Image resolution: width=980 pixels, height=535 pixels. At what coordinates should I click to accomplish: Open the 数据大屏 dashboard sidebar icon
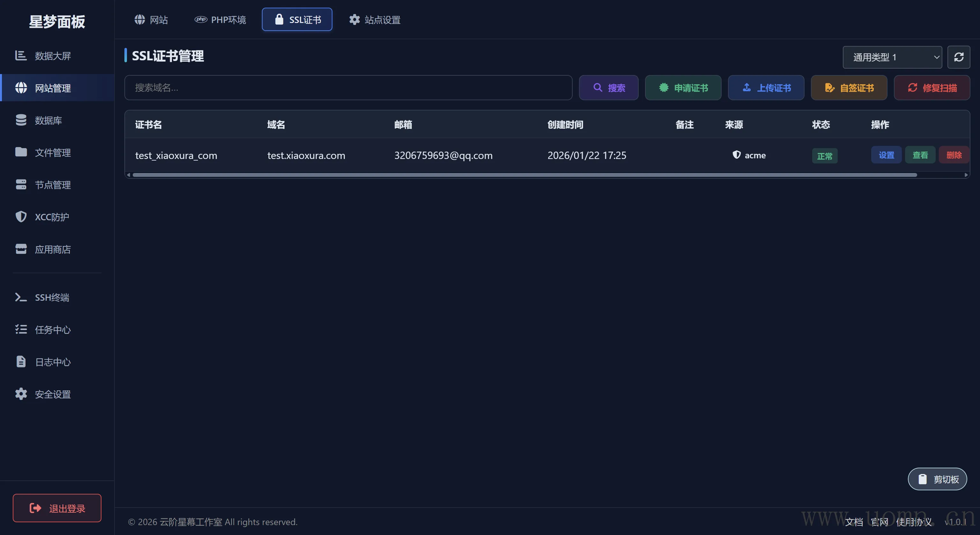[21, 56]
